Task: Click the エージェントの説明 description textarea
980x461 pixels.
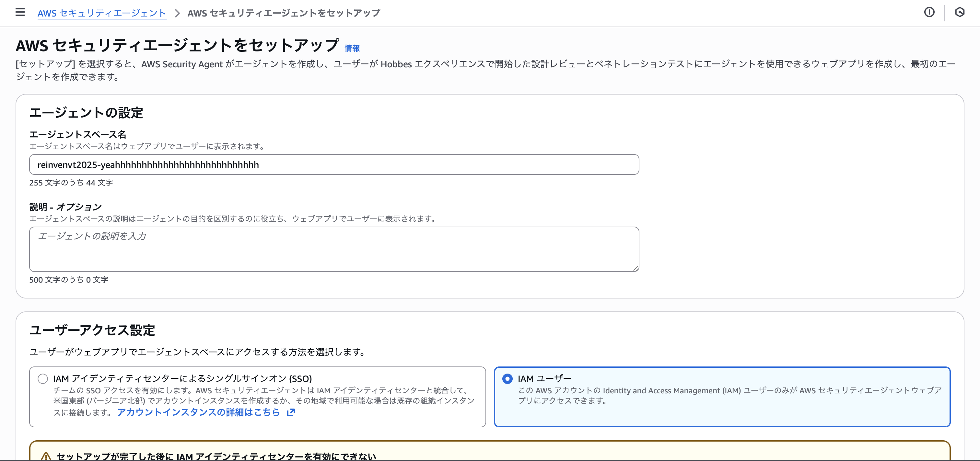Action: click(334, 249)
